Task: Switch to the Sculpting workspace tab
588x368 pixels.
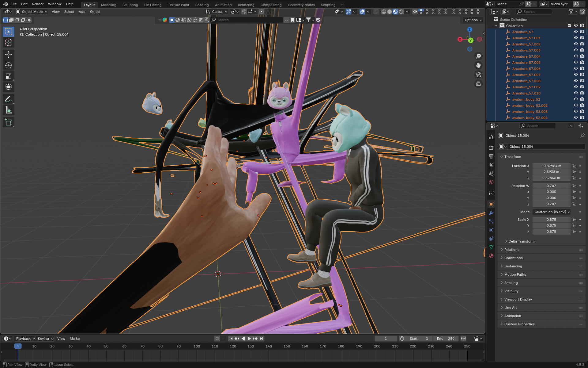Action: tap(130, 5)
